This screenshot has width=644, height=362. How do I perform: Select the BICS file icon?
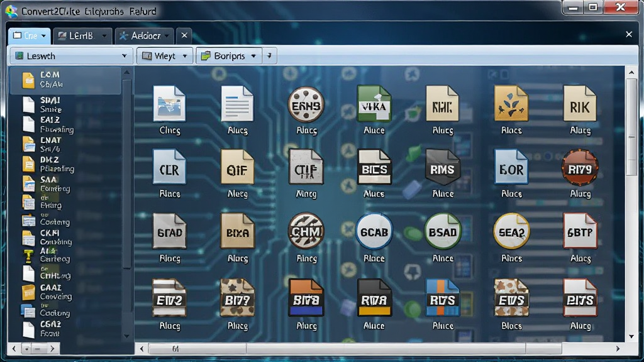click(x=374, y=167)
